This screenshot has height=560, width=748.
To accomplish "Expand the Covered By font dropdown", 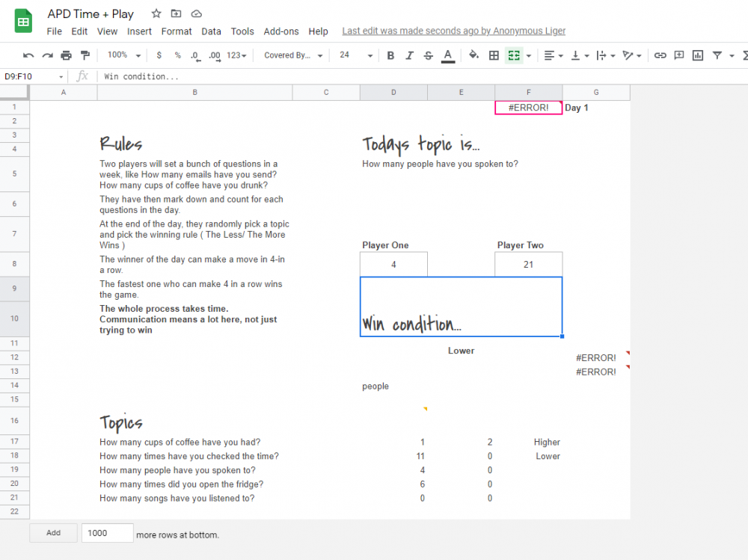I will pyautogui.click(x=293, y=55).
